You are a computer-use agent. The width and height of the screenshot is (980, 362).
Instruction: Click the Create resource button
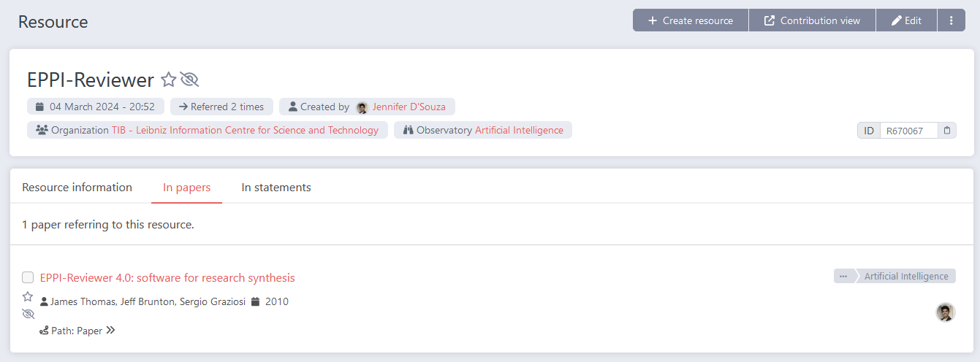click(x=691, y=20)
